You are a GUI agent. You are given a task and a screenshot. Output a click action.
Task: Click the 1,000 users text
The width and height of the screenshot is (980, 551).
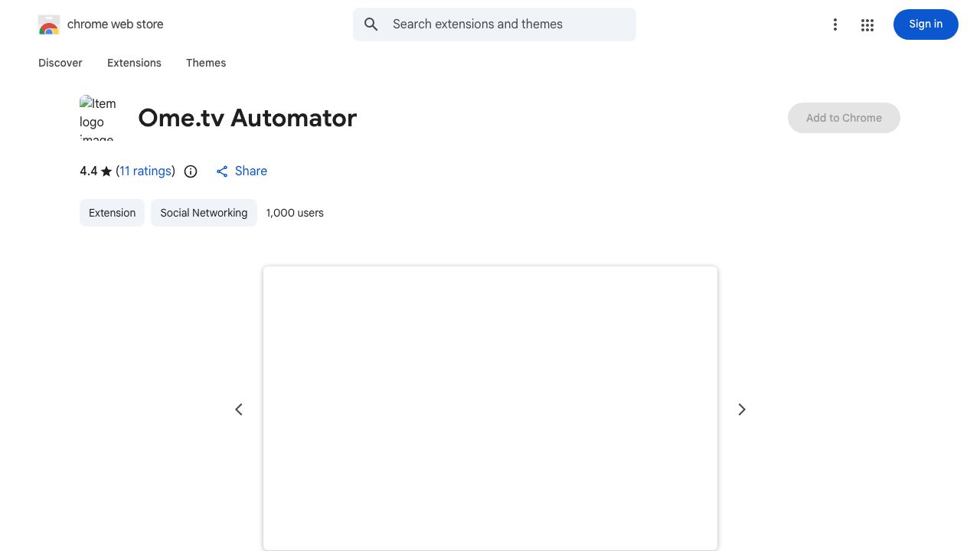pos(295,213)
